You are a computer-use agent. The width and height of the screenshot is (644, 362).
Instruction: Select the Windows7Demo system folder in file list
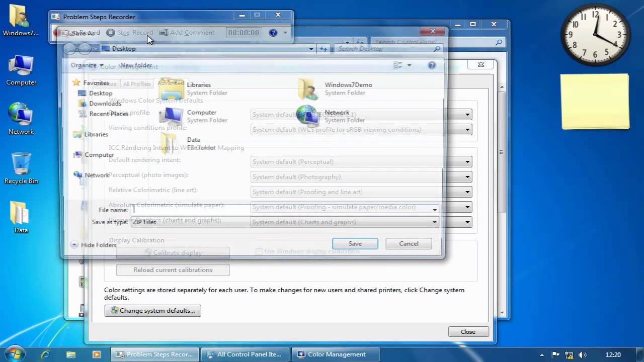click(x=335, y=88)
